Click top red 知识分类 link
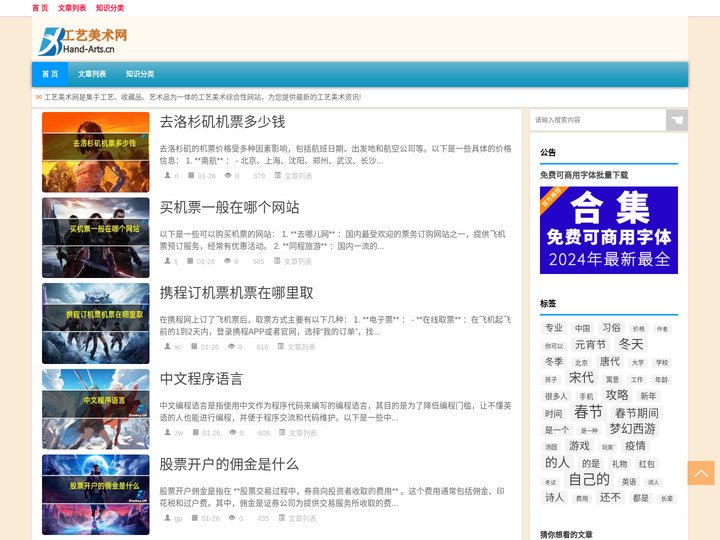 110,8
